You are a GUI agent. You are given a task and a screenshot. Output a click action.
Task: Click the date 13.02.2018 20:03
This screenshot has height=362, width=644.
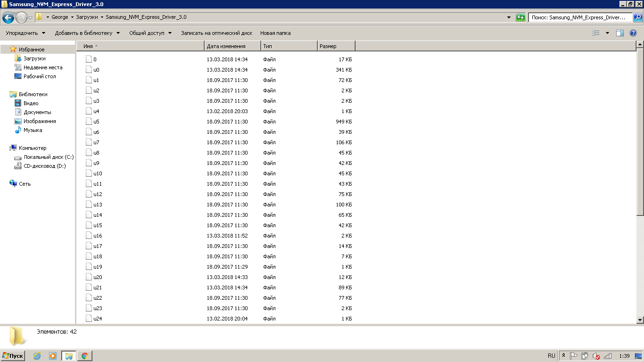(227, 111)
